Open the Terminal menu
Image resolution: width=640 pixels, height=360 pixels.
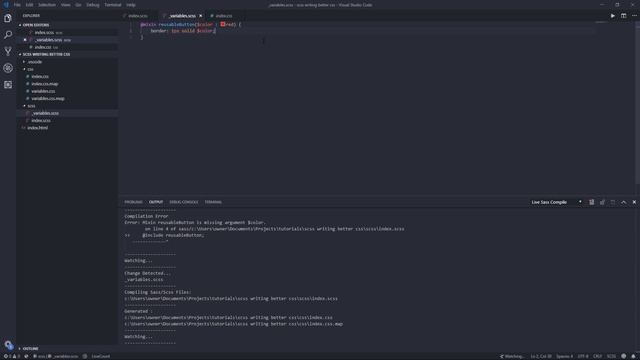click(x=113, y=5)
